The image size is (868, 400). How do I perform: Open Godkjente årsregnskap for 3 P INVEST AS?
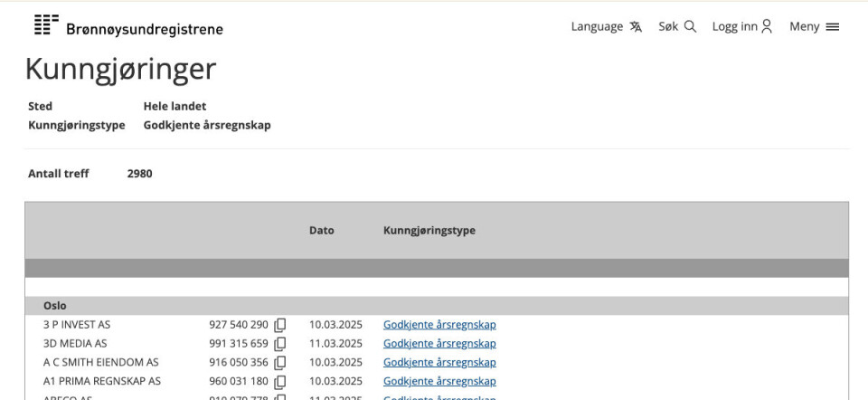(x=439, y=325)
